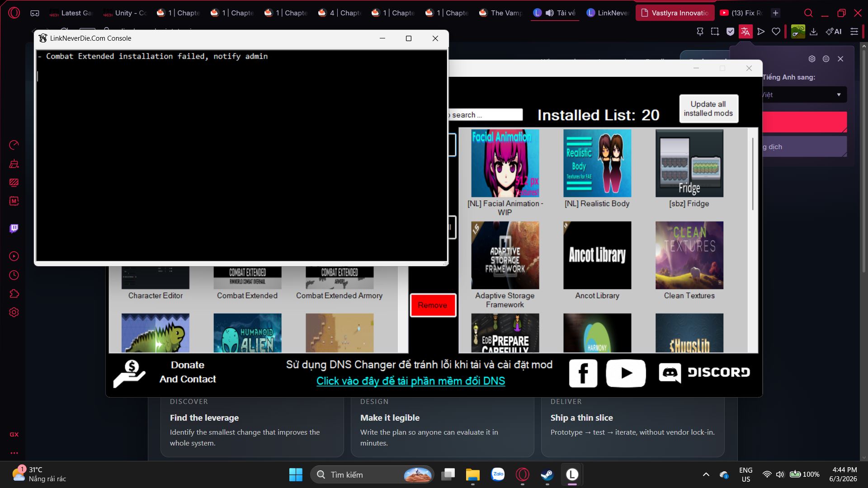Screen dimensions: 868x488
Task: Open the DNS changer download link
Action: pos(410,381)
